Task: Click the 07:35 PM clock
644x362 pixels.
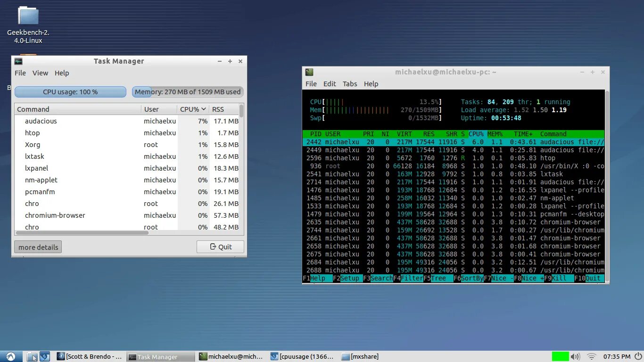Action: [617, 357]
